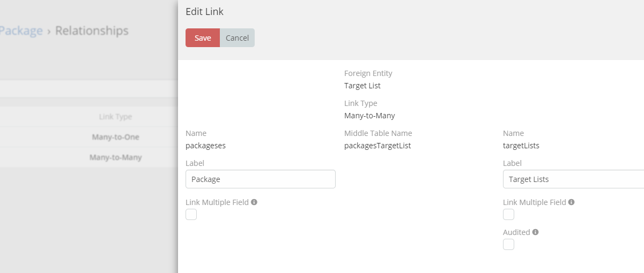
Task: Enable the left Link Multiple Field checkbox
Action: pyautogui.click(x=191, y=215)
